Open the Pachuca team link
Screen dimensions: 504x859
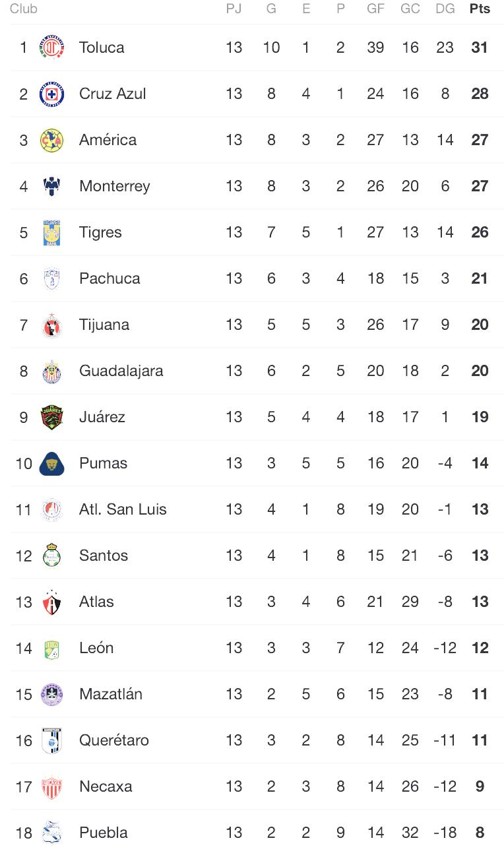(x=110, y=278)
